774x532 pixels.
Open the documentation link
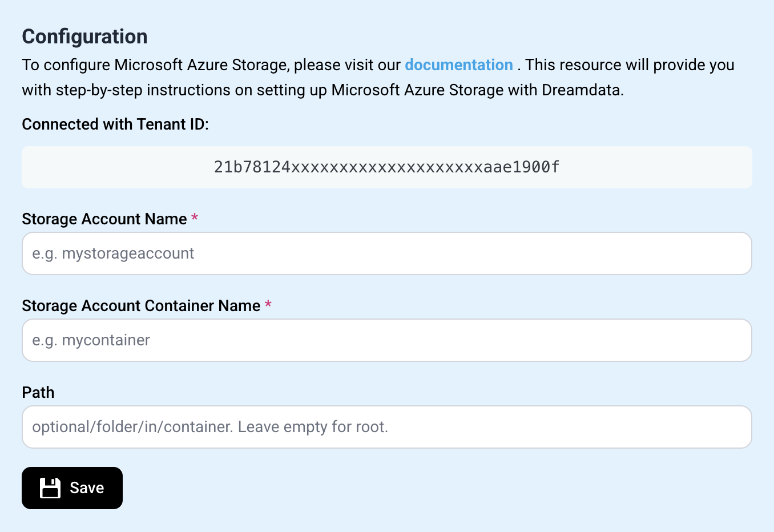pyautogui.click(x=458, y=65)
